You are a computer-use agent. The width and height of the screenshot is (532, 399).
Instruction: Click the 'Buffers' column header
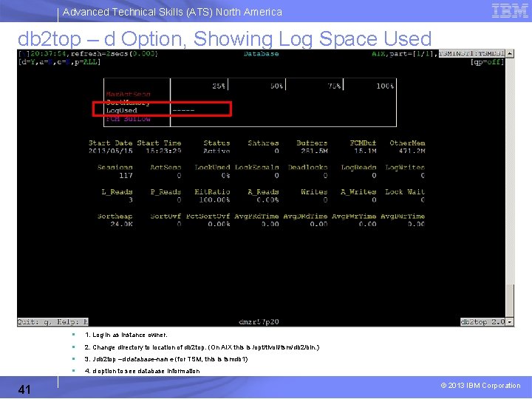312,143
